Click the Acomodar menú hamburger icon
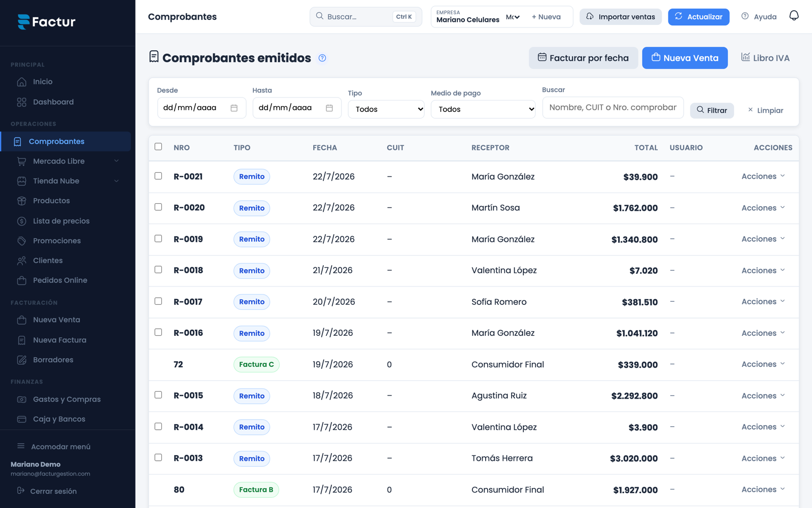 pos(21,446)
